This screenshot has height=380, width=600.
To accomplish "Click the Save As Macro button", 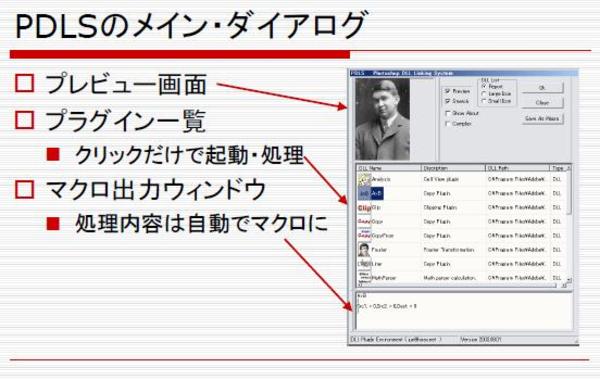I will (543, 119).
